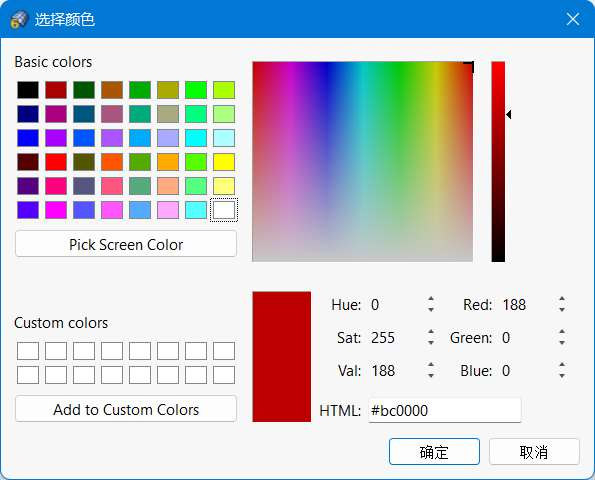Close the 选择颜色 dialog window

tap(573, 19)
